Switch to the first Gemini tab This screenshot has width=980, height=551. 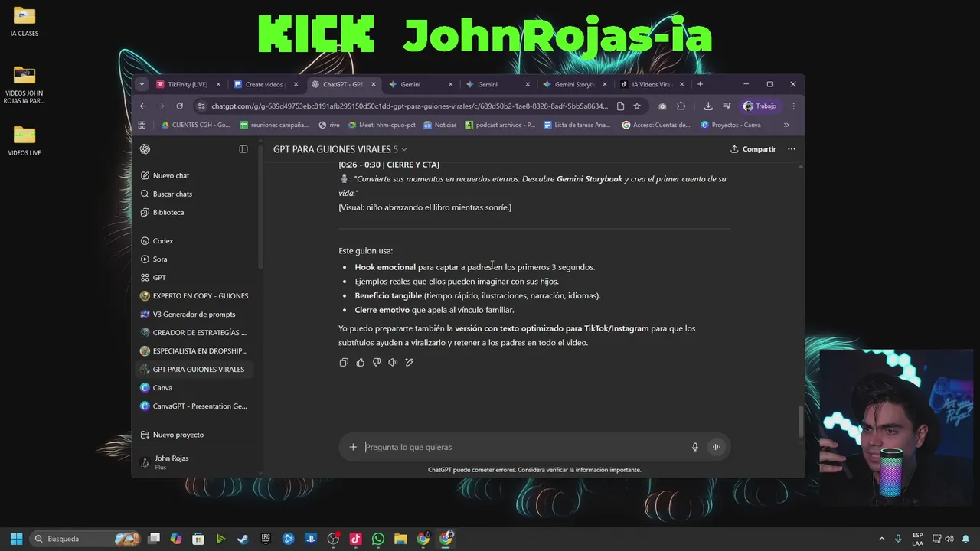(x=420, y=84)
